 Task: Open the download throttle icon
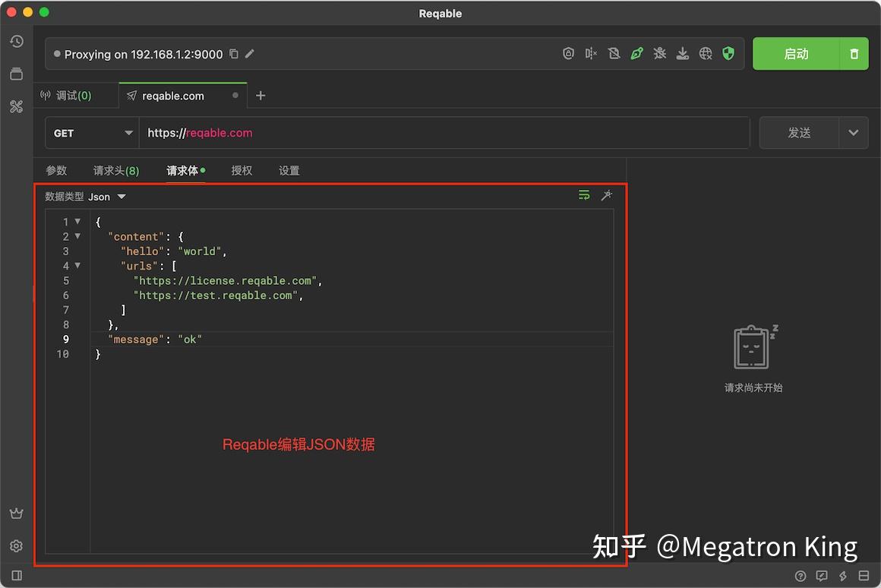682,53
